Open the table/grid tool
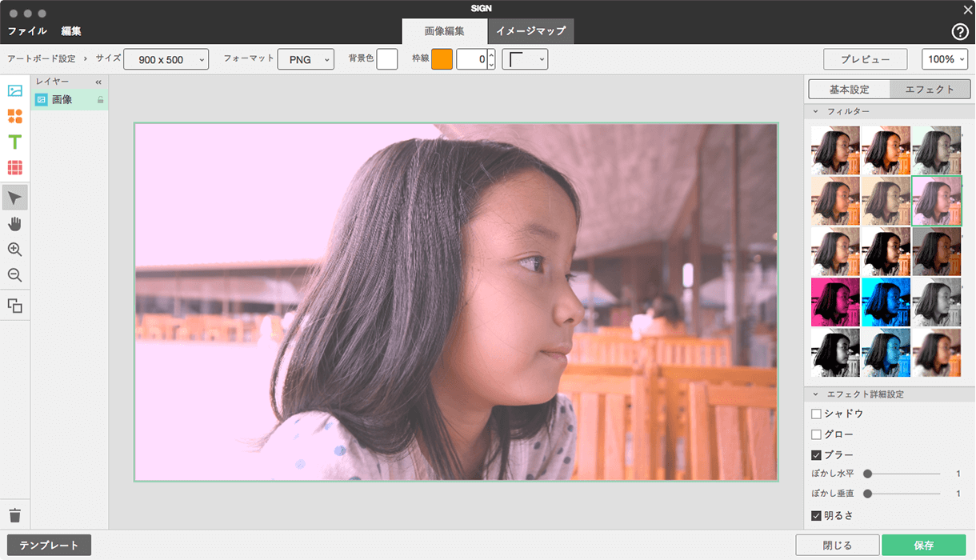Image resolution: width=976 pixels, height=560 pixels. [x=14, y=168]
